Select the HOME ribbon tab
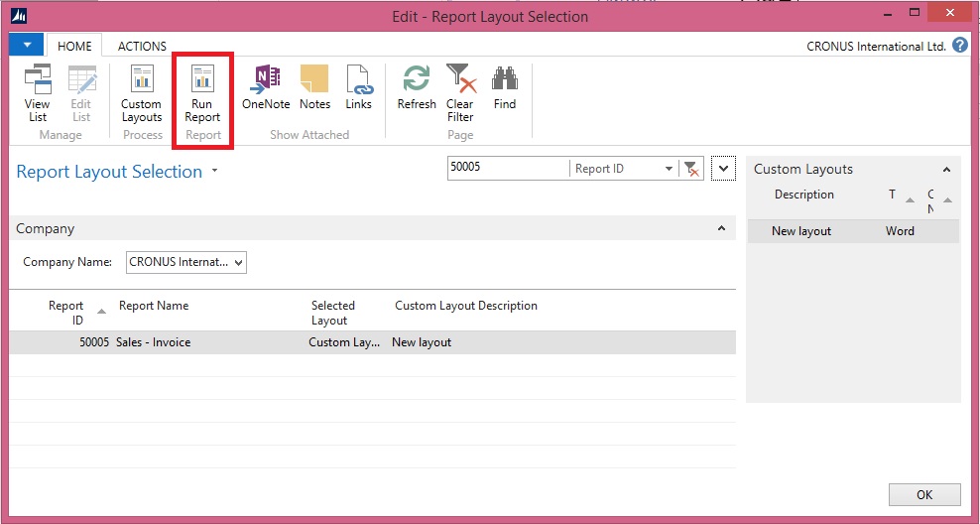 [x=74, y=46]
